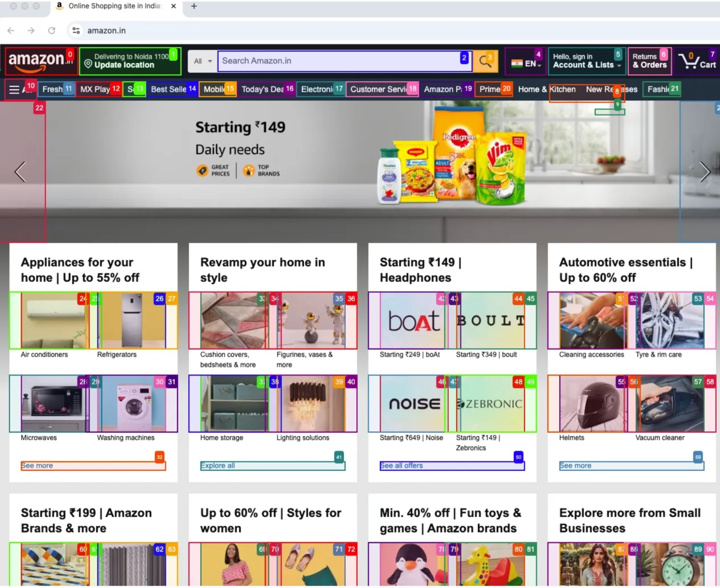Click the browser forward arrow
This screenshot has height=588, width=720.
click(31, 30)
